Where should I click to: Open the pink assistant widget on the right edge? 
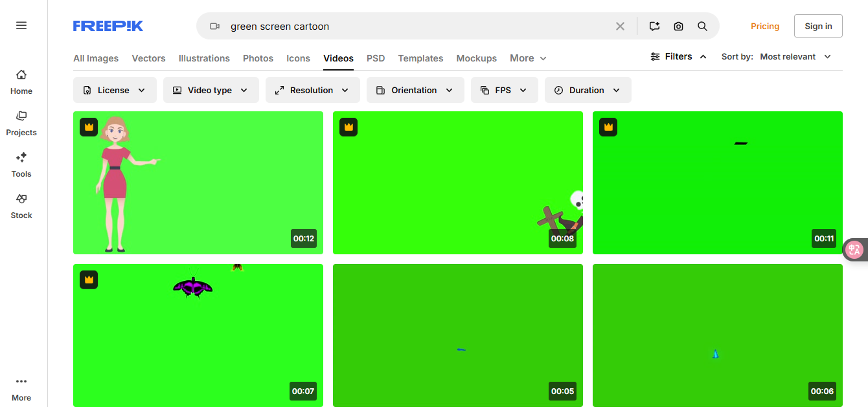(855, 249)
